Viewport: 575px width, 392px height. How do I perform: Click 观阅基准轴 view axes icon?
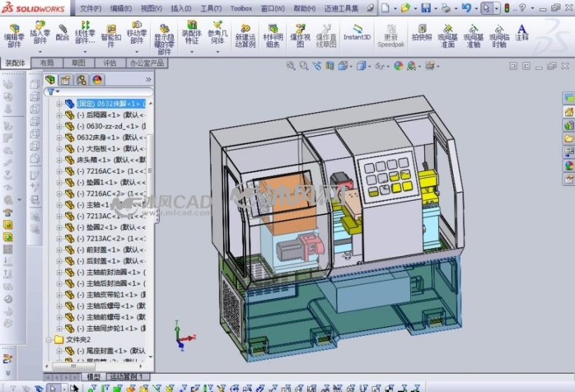point(473,36)
